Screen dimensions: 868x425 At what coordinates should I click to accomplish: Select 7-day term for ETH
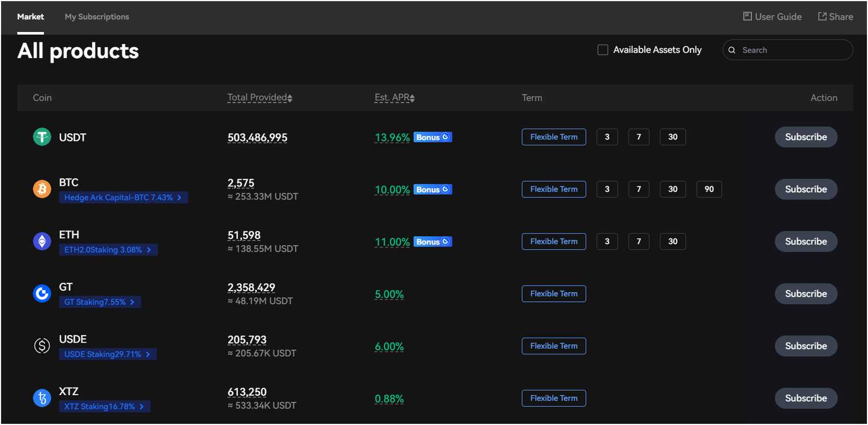[639, 241]
